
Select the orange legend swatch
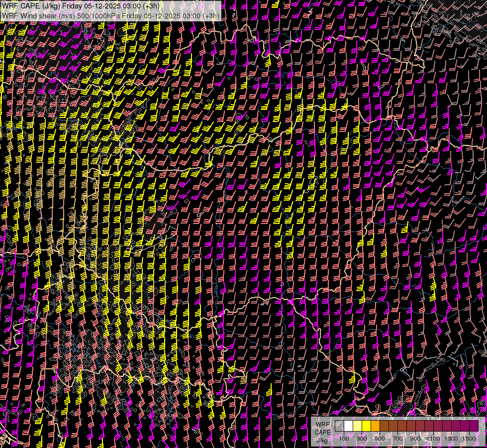375,426
